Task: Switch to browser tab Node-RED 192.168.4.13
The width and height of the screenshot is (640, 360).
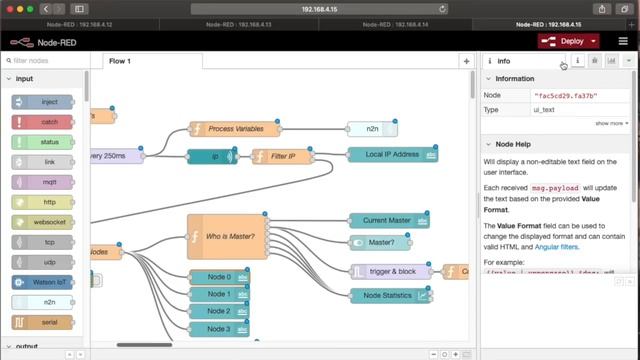Action: point(239,24)
